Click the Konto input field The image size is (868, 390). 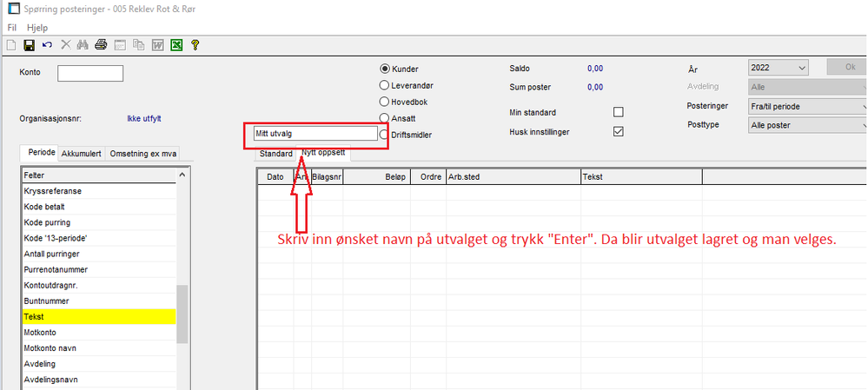tap(90, 73)
